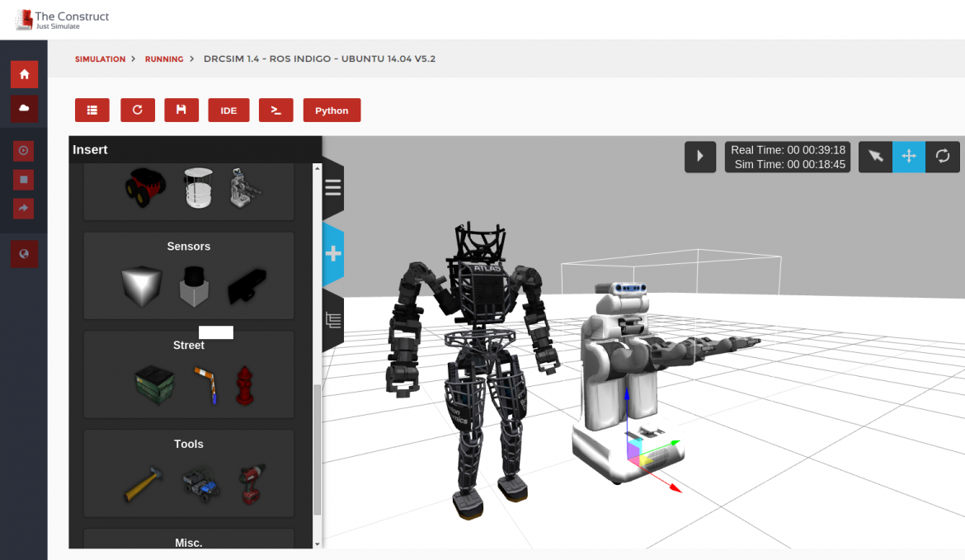Click the Sim Time readout
The width and height of the screenshot is (965, 560).
[789, 164]
